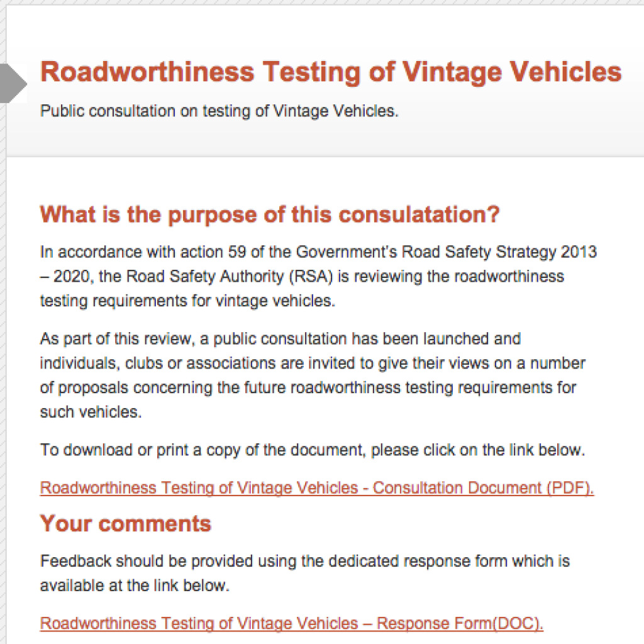Image resolution: width=644 pixels, height=644 pixels.
Task: Click the 'Your comments' heading
Action: coord(125,523)
